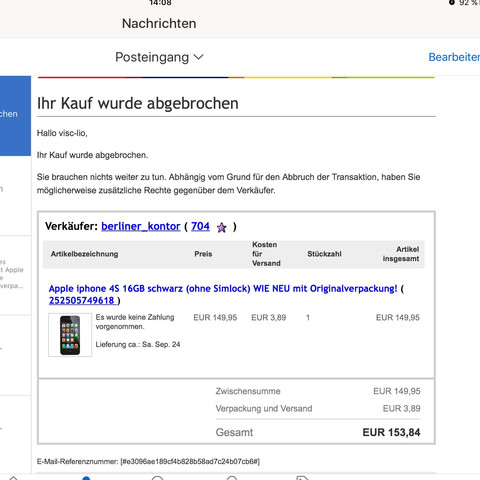Tap the iPhone 4S product thumbnail
This screenshot has width=480, height=480.
pos(70,335)
